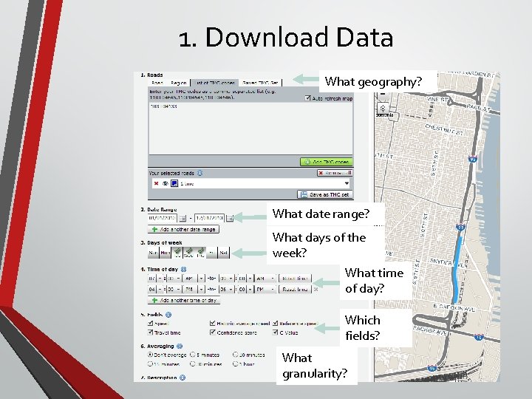The width and height of the screenshot is (532, 399).
Task: Uncheck the Travel time field checkbox
Action: click(150, 332)
